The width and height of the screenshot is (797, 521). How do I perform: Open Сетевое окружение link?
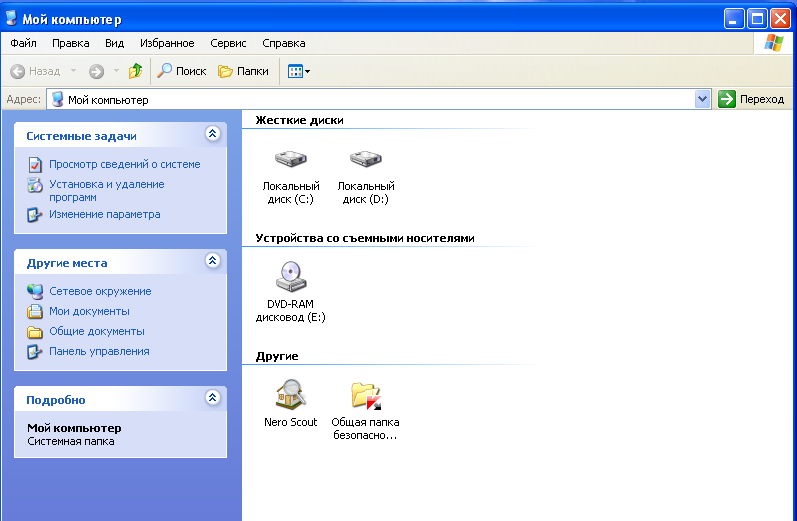[100, 291]
